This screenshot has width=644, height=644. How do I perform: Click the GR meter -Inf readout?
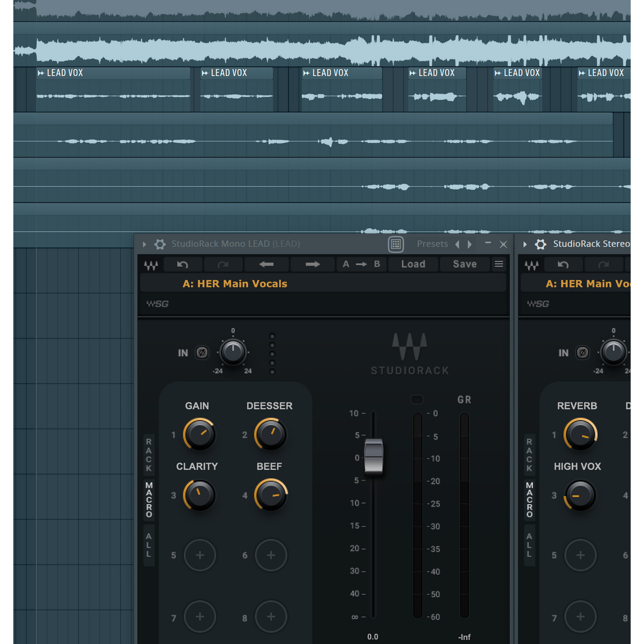[464, 637]
